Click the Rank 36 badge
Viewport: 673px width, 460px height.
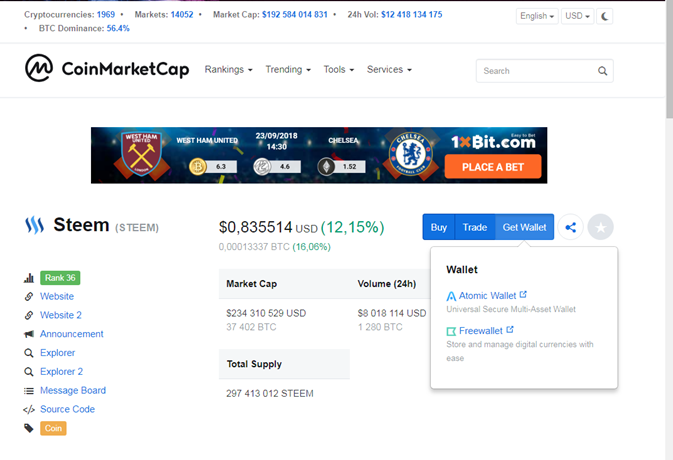(60, 278)
